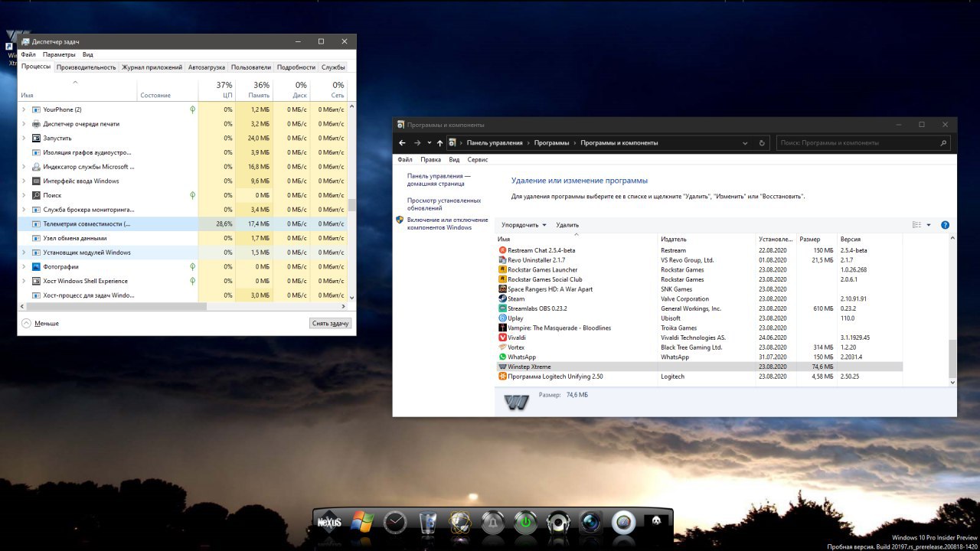Open the headphones speaker dock icon
The height and width of the screenshot is (551, 980).
coord(558,523)
